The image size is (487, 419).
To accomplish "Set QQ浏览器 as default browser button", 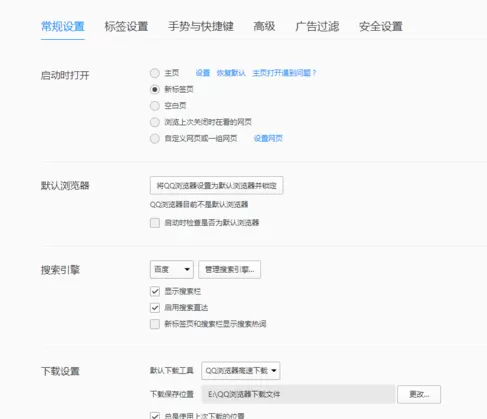I will click(217, 185).
